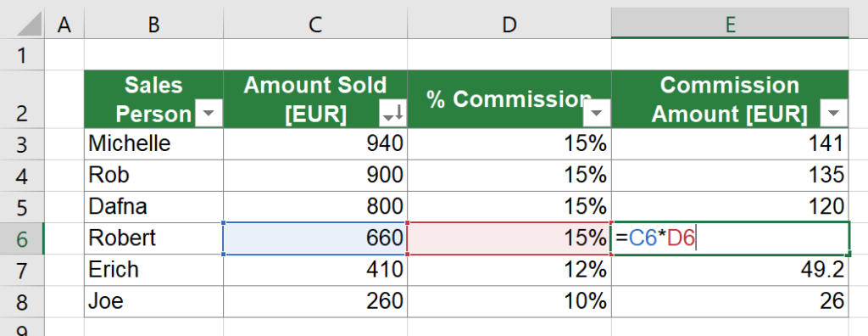Click the amount cell 660

tap(315, 238)
